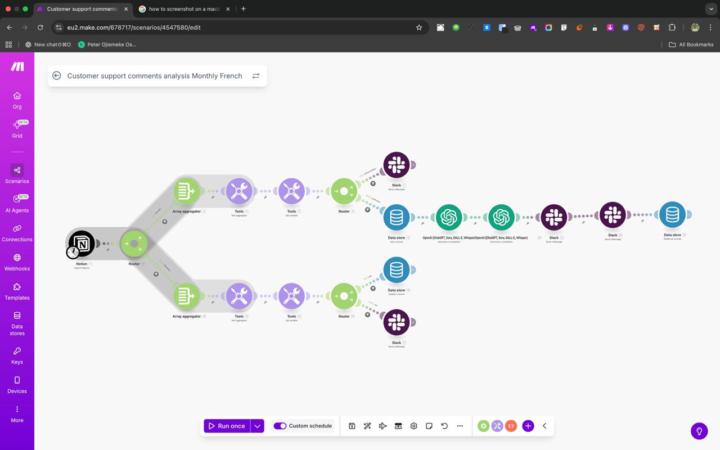
Task: Click the orange favorite icon in toolbar
Action: pos(511,426)
